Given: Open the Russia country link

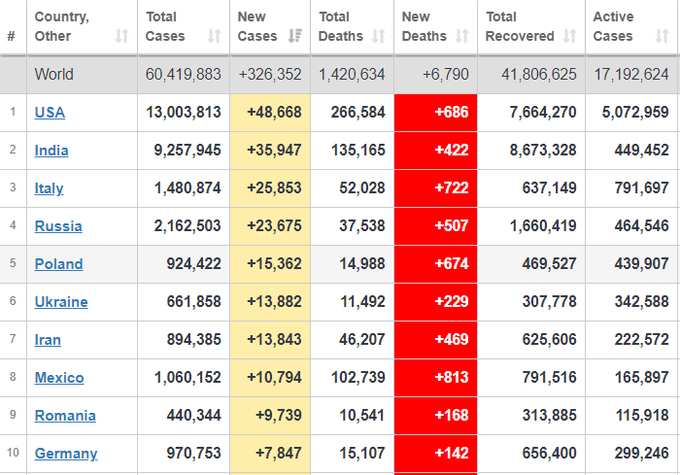Looking at the screenshot, I should click(58, 226).
